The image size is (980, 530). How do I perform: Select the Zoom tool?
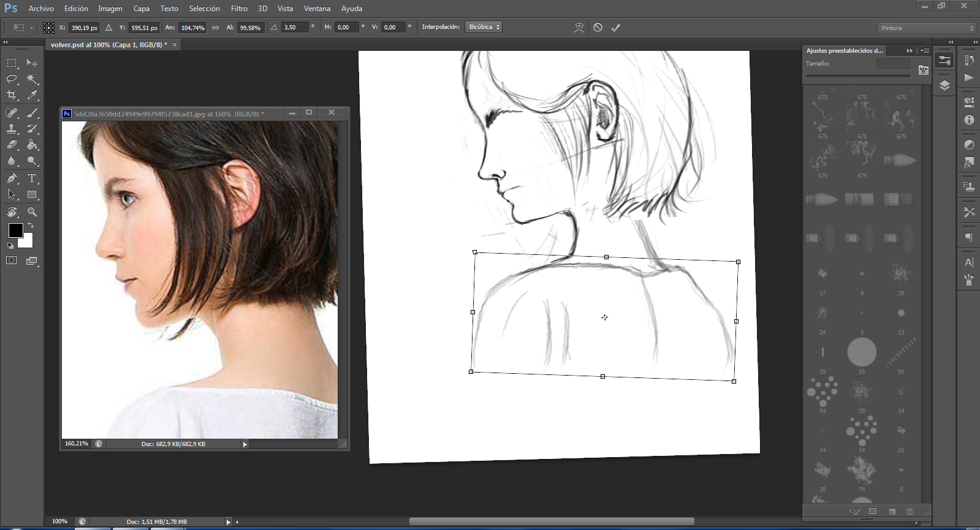click(x=32, y=212)
